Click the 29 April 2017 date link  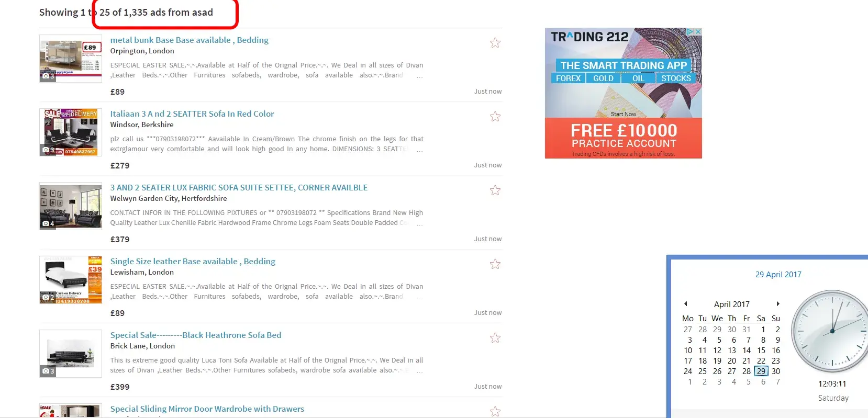(x=778, y=275)
